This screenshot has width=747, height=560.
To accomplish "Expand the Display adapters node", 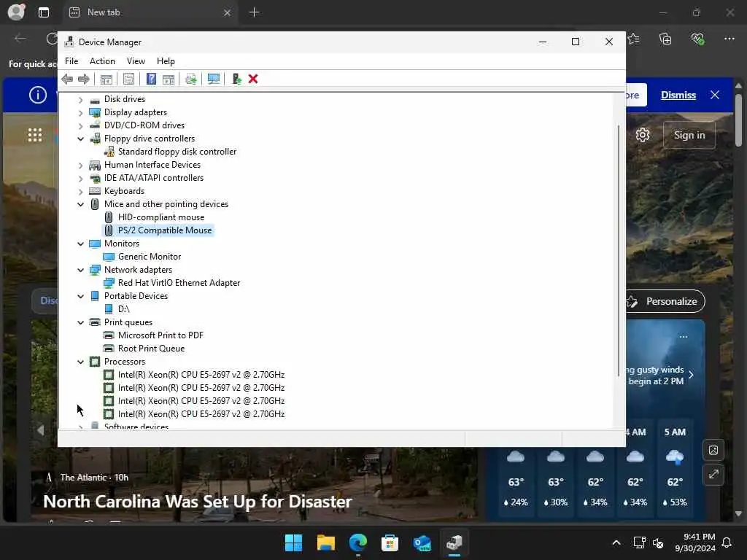I will pos(80,113).
